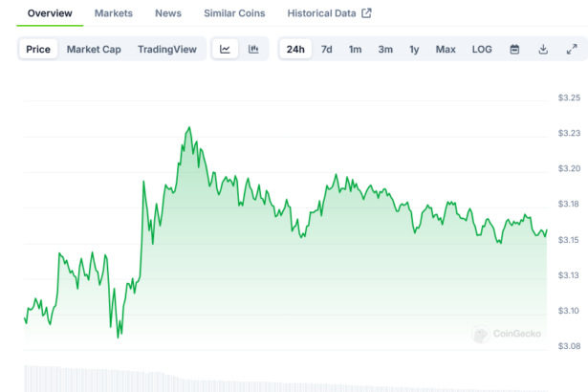Click the price peak on the chart

[189, 127]
